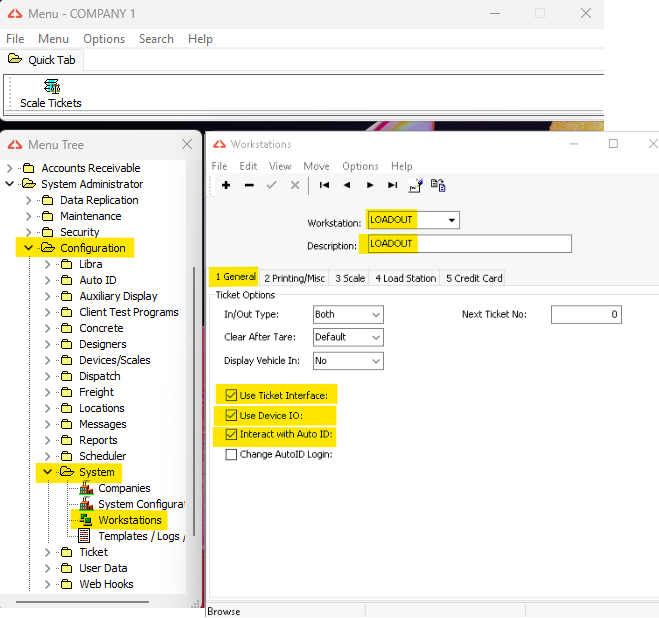Screen dimensions: 659x618
Task: Go to the previous workstation record
Action: point(347,185)
